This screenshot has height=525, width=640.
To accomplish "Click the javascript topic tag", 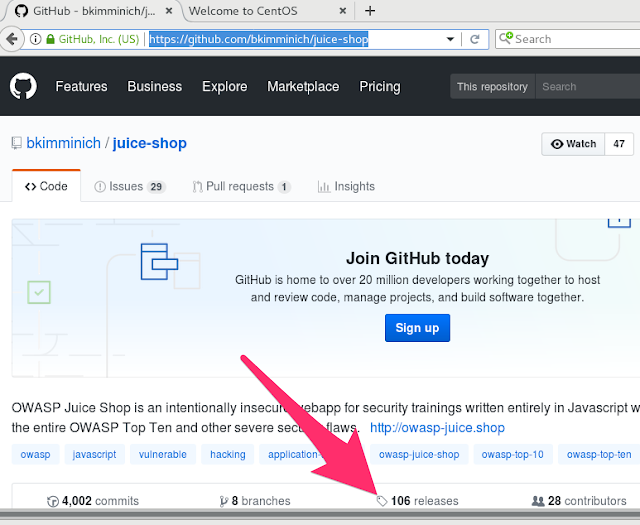I will 94,454.
